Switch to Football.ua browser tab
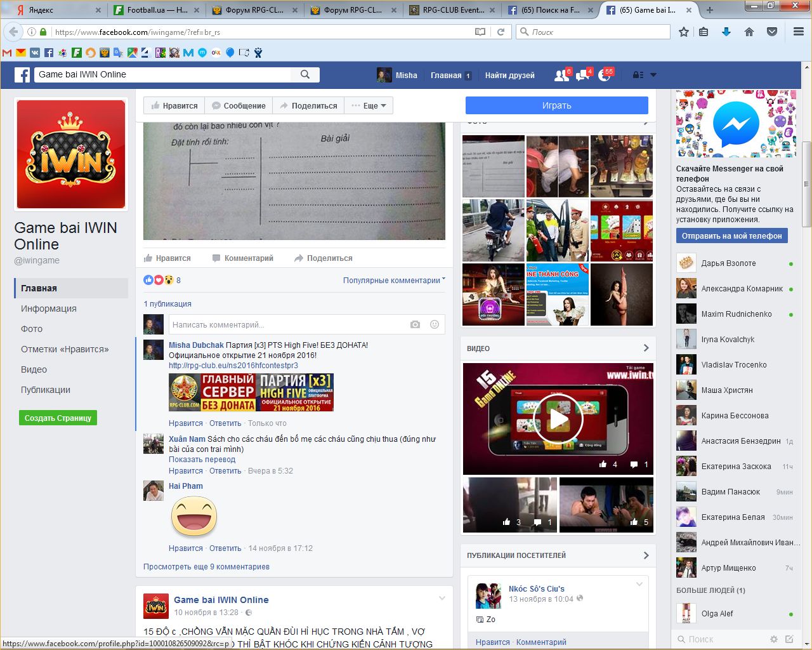This screenshot has height=650, width=812. click(x=156, y=10)
